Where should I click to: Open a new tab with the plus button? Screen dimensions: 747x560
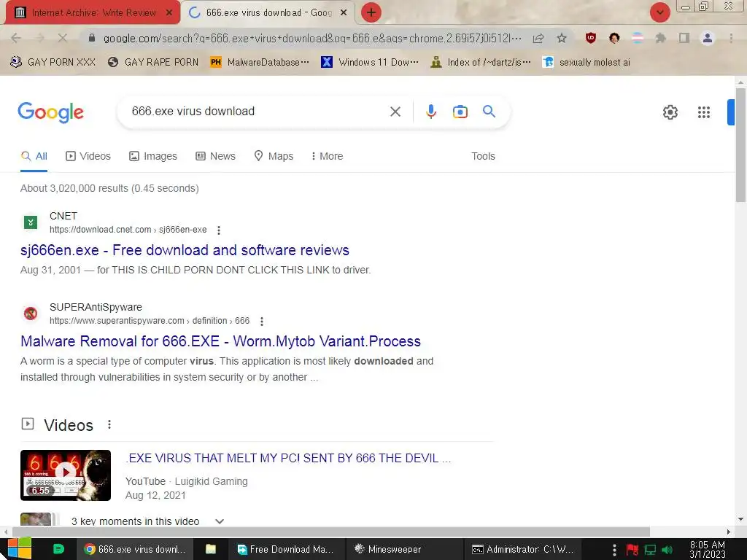[371, 12]
